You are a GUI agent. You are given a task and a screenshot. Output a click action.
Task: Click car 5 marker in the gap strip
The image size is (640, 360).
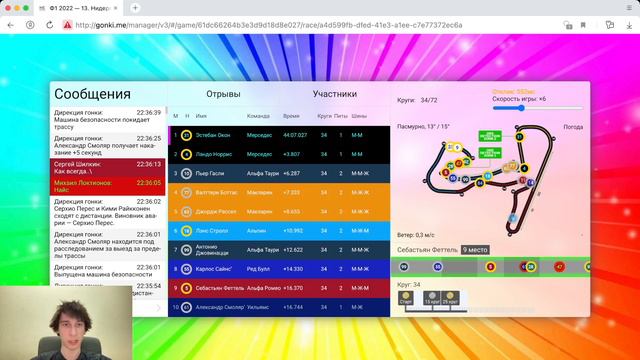click(490, 267)
